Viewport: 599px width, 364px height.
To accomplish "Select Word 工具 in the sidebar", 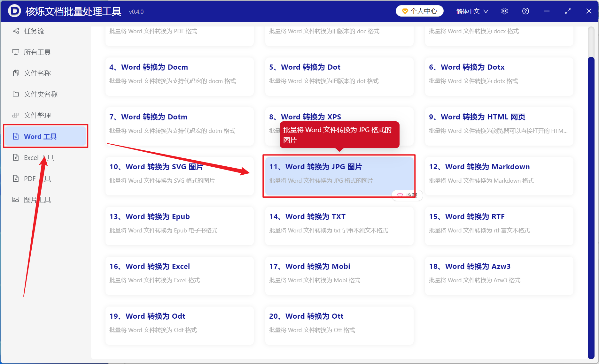I will 45,136.
